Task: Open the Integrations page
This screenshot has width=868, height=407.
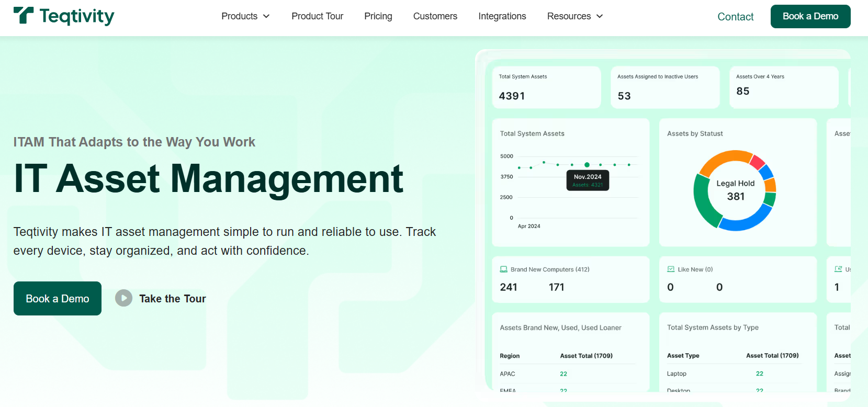Action: 502,16
